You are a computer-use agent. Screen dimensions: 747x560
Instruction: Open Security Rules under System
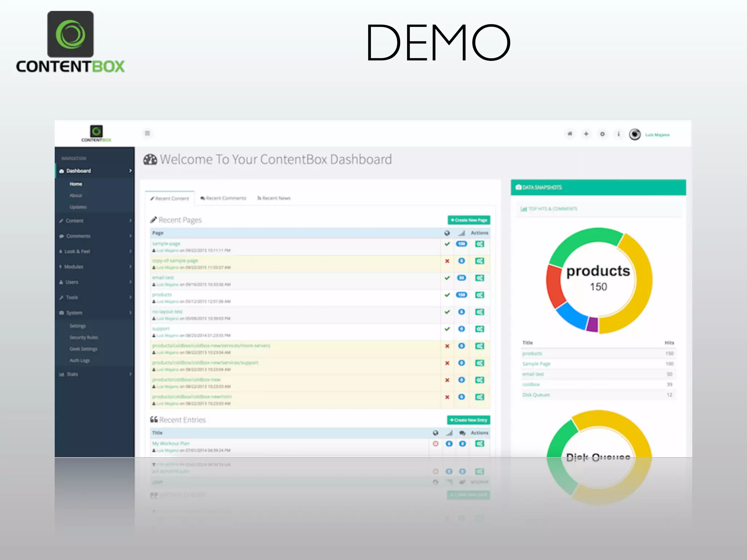[84, 338]
